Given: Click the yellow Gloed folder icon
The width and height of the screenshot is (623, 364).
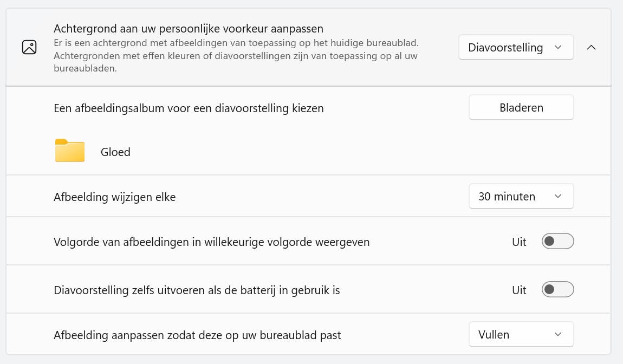Looking at the screenshot, I should tap(70, 151).
